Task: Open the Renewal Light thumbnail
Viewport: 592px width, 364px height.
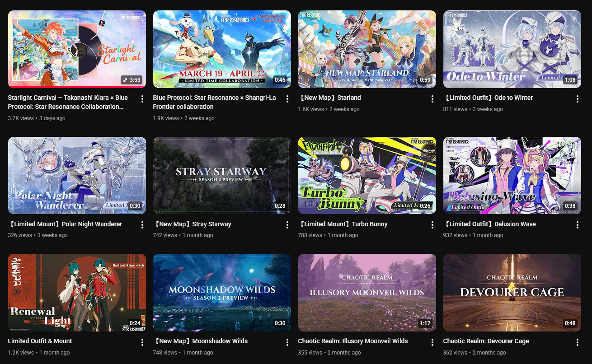Action: click(x=77, y=293)
